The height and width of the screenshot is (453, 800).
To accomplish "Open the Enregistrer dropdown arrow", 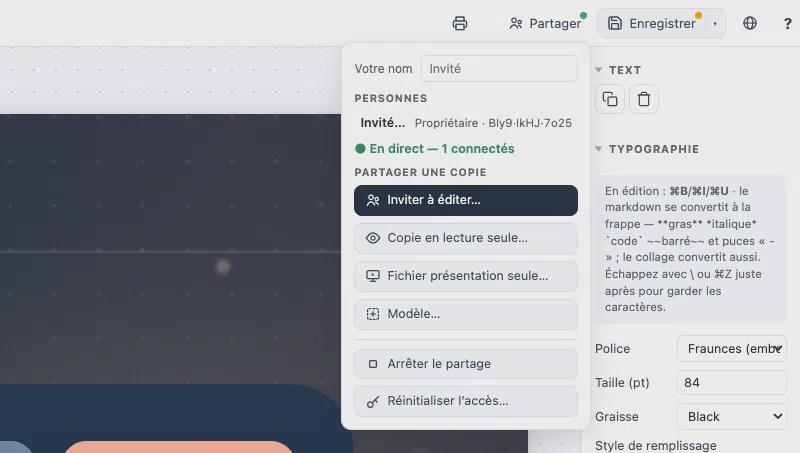I will click(x=715, y=23).
